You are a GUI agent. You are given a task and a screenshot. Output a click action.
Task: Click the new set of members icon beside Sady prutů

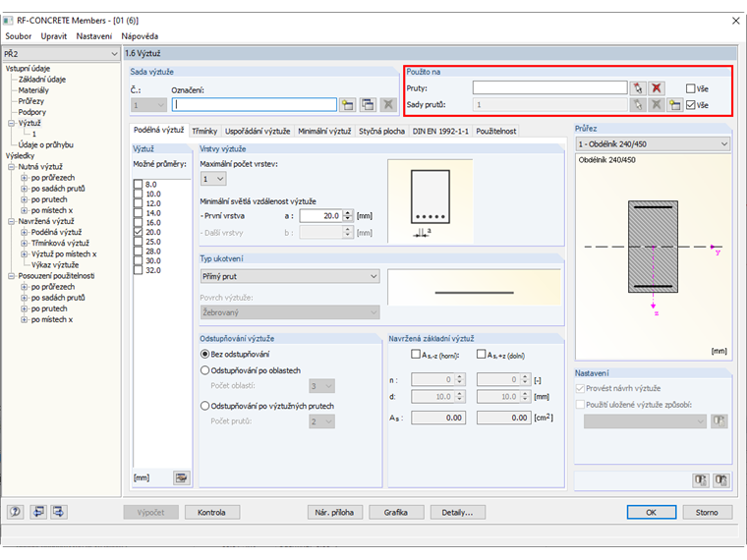tap(674, 105)
